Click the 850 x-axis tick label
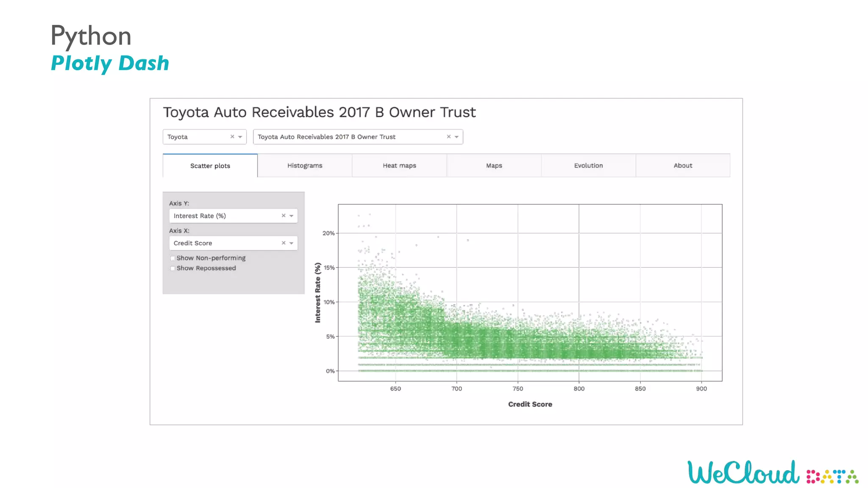Viewport: 868px width, 488px height. 640,388
